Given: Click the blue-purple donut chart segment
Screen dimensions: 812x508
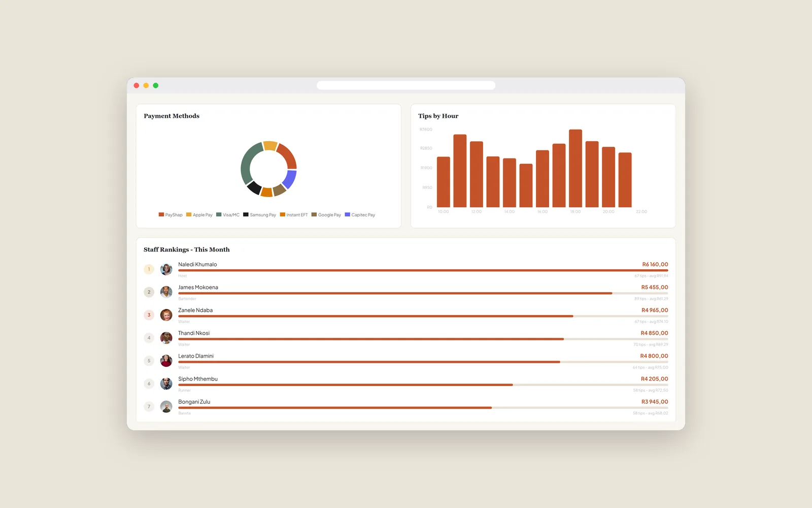Looking at the screenshot, I should point(290,179).
